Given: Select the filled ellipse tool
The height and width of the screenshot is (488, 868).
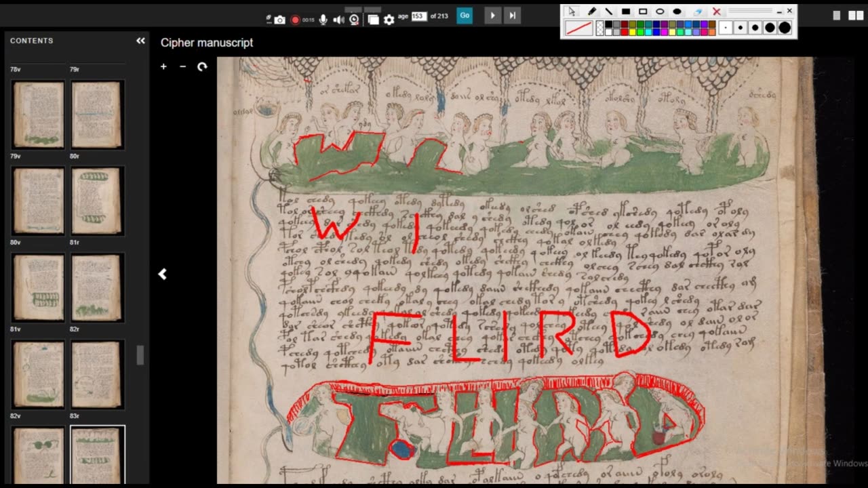Looking at the screenshot, I should (677, 12).
